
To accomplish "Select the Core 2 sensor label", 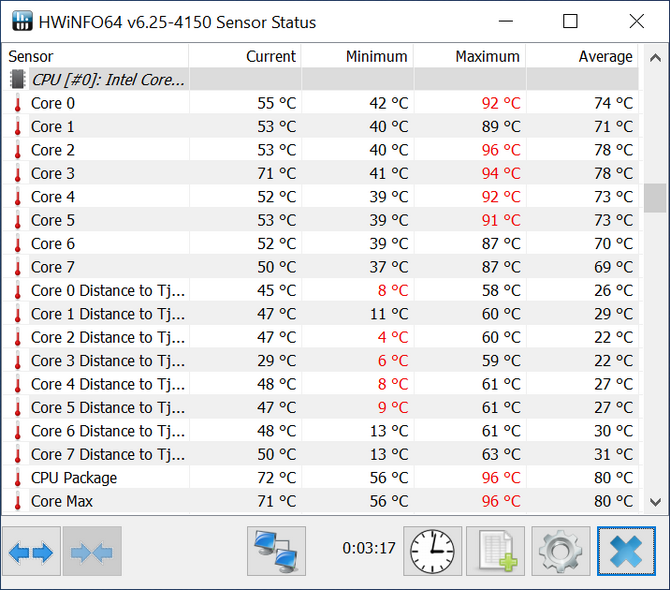I will tap(53, 150).
